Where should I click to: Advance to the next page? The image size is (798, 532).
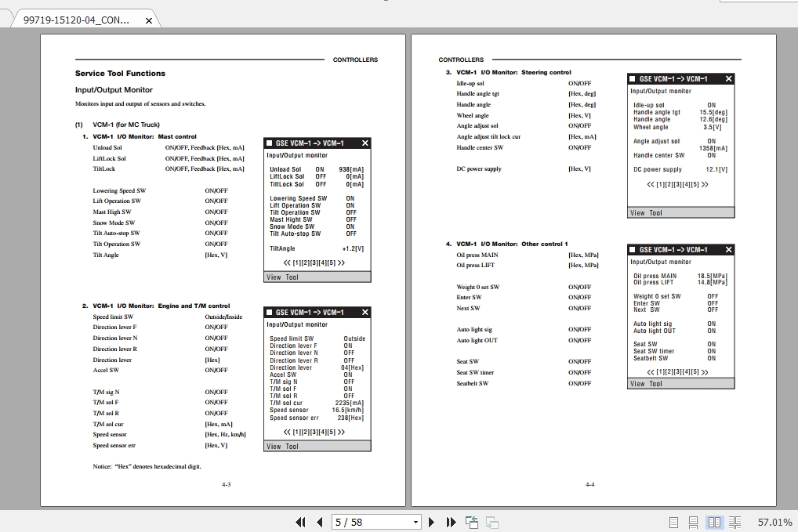(432, 522)
